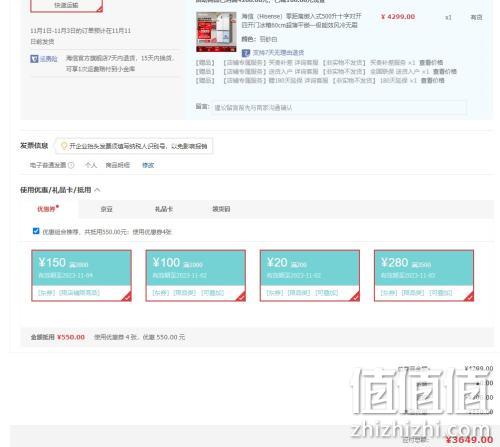
Task: Toggle the coupon combination recommendation checkbox
Action: [x=36, y=231]
